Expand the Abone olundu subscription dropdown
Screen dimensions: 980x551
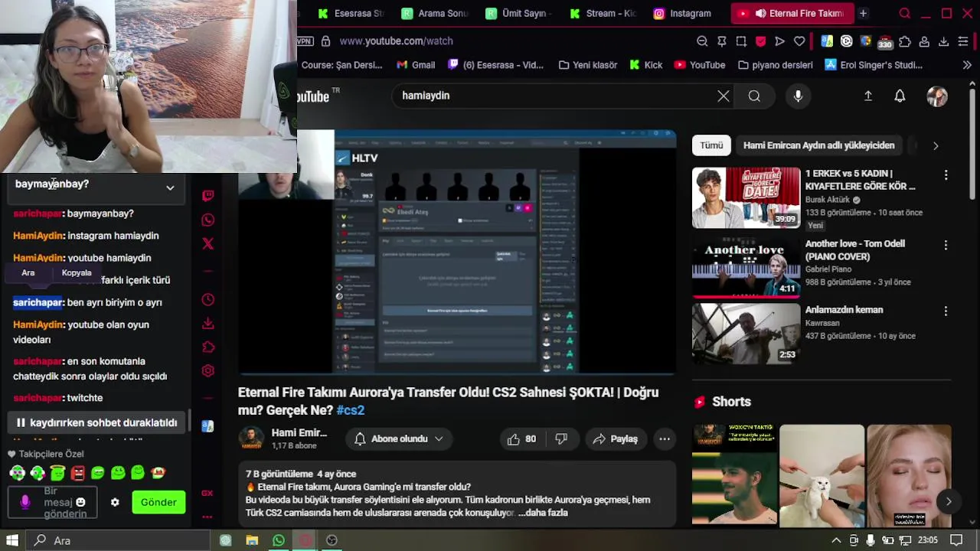[x=399, y=439]
